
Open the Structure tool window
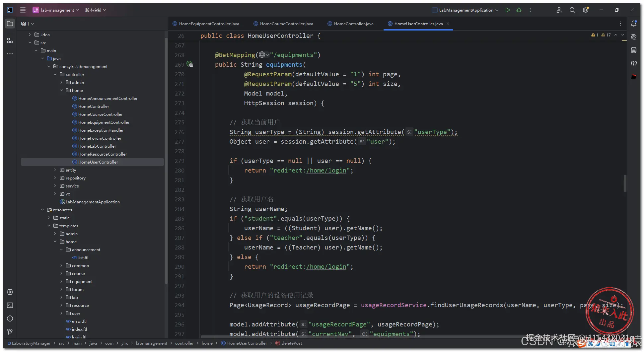tap(10, 40)
